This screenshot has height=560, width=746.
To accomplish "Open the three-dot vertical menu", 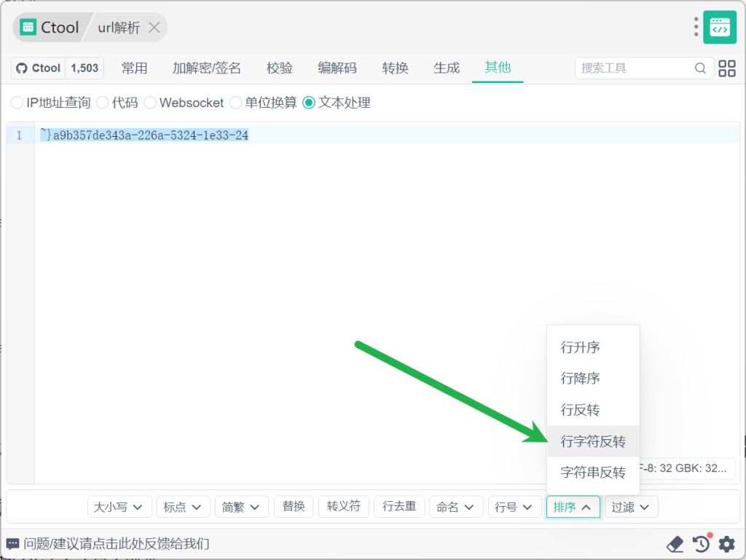I will click(696, 28).
